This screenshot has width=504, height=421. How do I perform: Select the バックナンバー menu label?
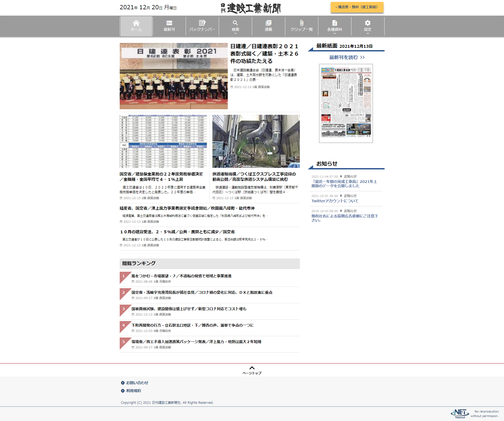click(x=202, y=29)
